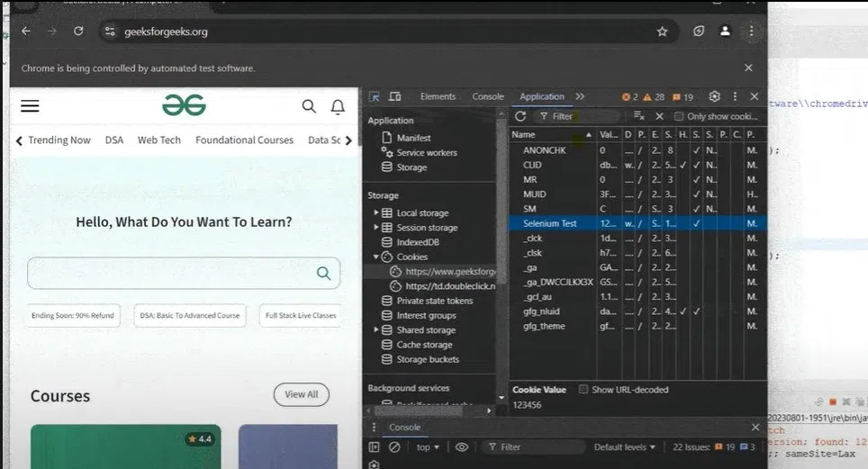The image size is (868, 469).
Task: Dismiss the automated test software notice
Action: click(x=748, y=68)
